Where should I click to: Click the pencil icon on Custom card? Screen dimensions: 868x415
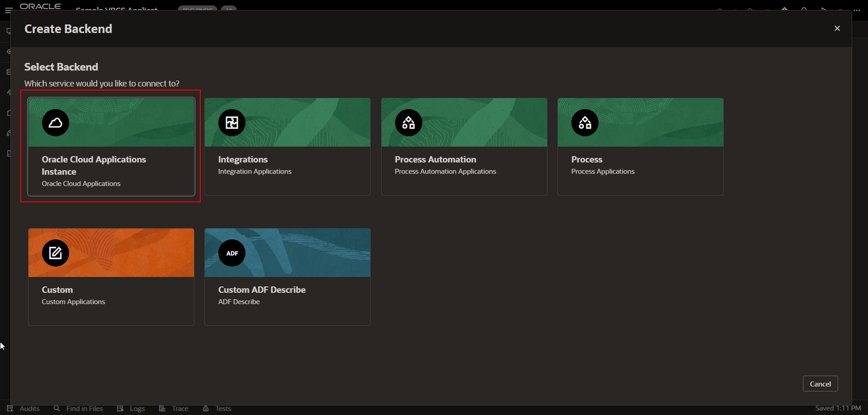pos(56,253)
